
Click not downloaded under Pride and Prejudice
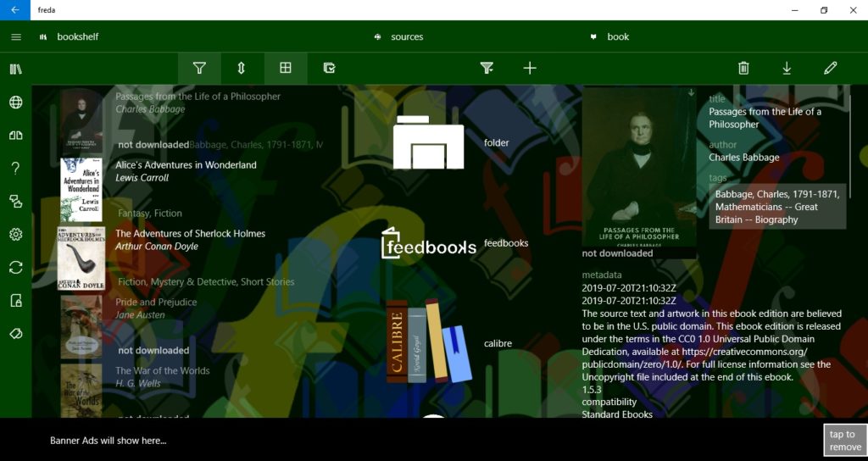coord(153,350)
